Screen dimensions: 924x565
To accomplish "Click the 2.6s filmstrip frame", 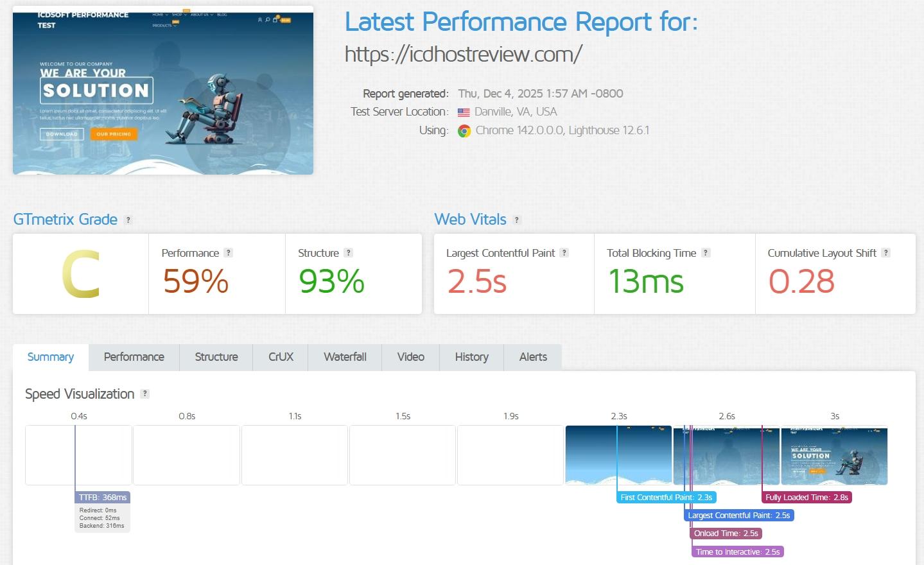I will (726, 455).
